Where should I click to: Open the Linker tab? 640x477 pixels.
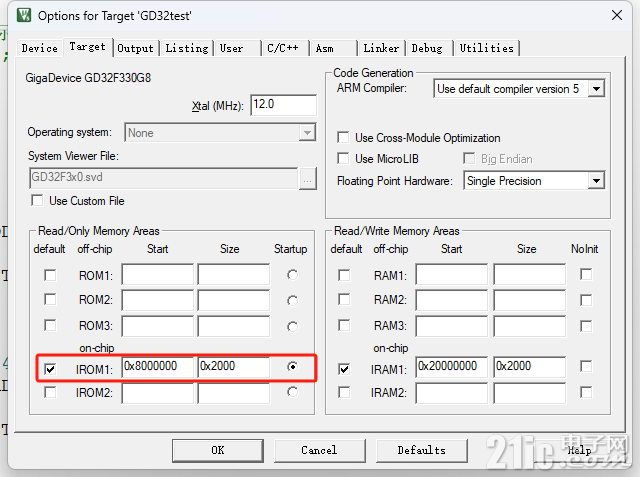(381, 48)
